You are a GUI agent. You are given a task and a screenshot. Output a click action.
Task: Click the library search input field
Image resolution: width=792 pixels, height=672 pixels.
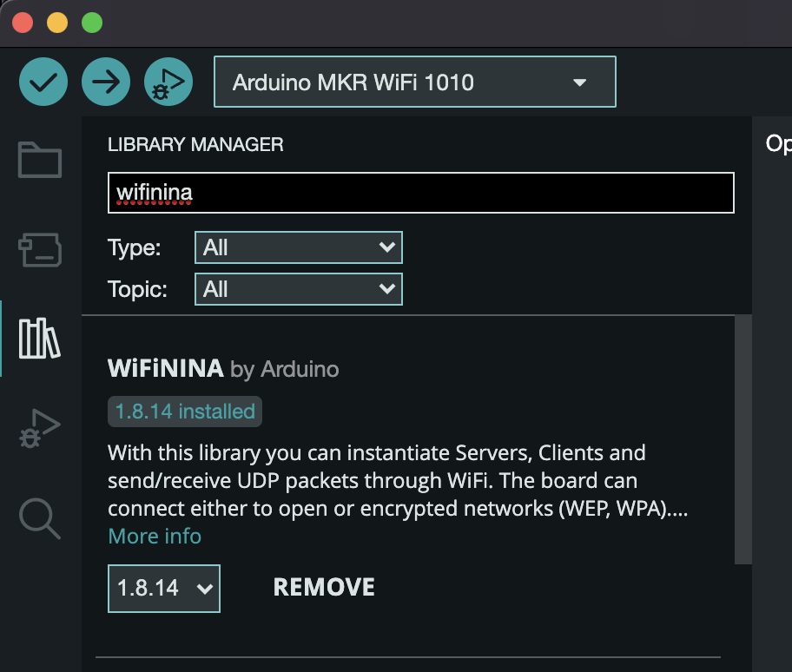click(x=420, y=192)
